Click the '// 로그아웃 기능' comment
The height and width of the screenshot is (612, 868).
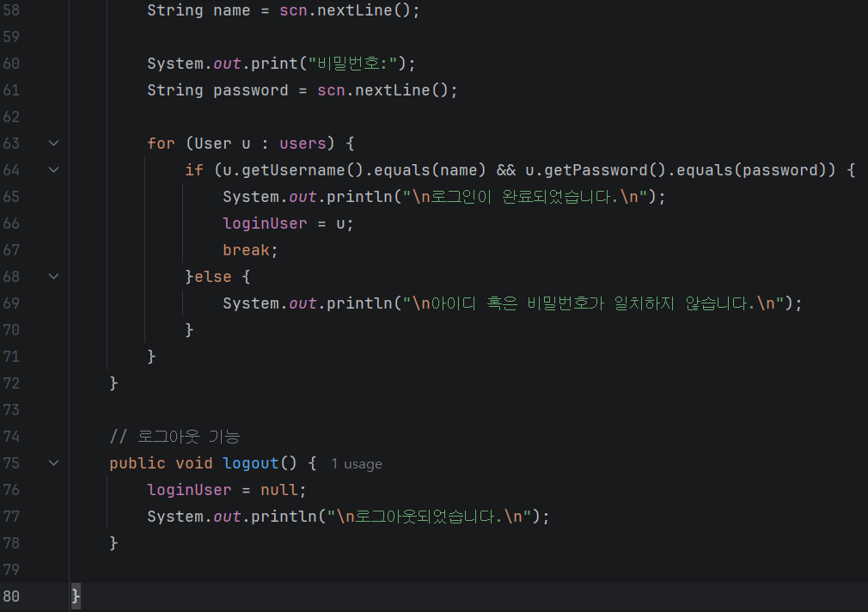point(175,437)
